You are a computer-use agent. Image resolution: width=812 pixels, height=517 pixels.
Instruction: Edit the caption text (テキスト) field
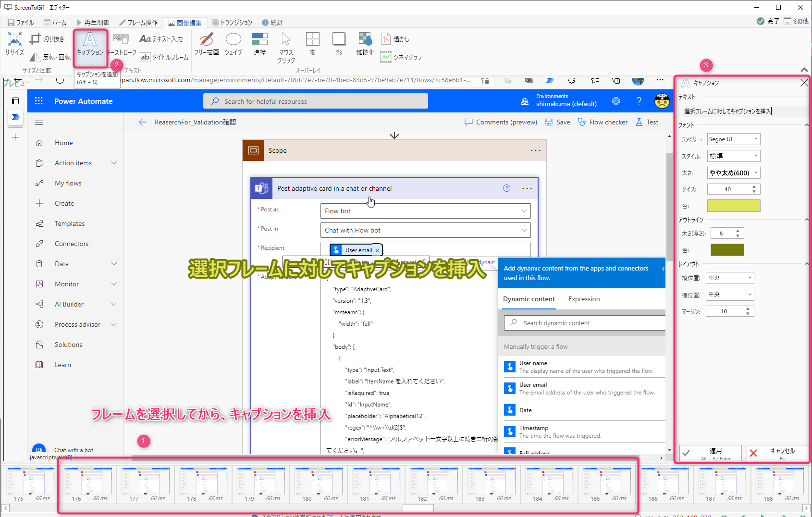(745, 111)
